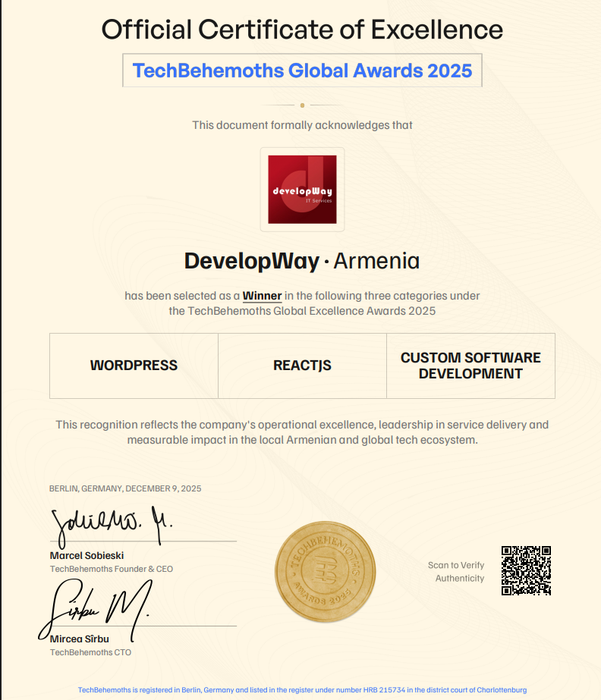Click the verification QR code
This screenshot has height=700, width=601.
pos(526,570)
